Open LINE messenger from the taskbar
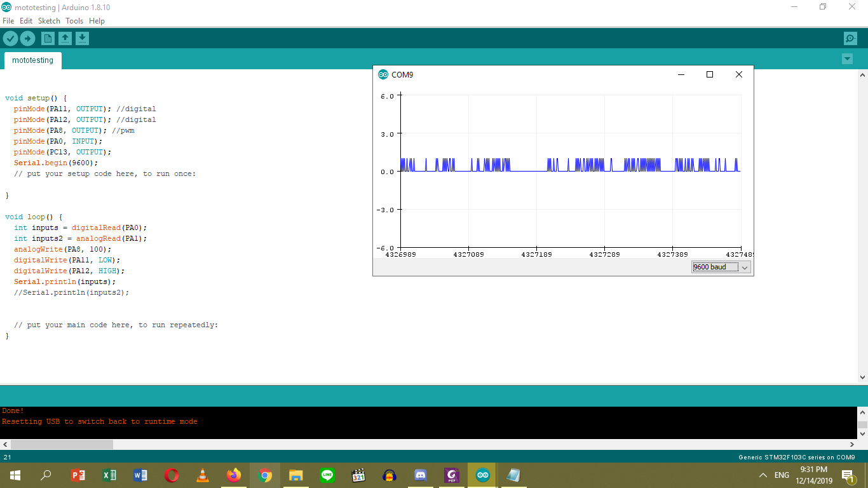 (x=327, y=475)
